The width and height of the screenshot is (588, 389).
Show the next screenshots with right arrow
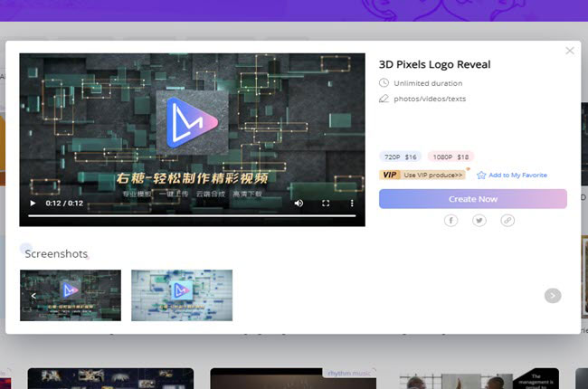click(552, 296)
